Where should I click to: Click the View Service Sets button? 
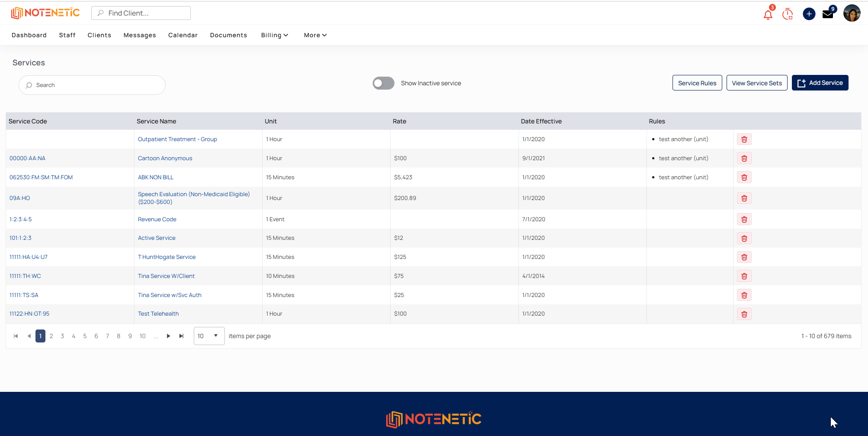[x=757, y=83]
